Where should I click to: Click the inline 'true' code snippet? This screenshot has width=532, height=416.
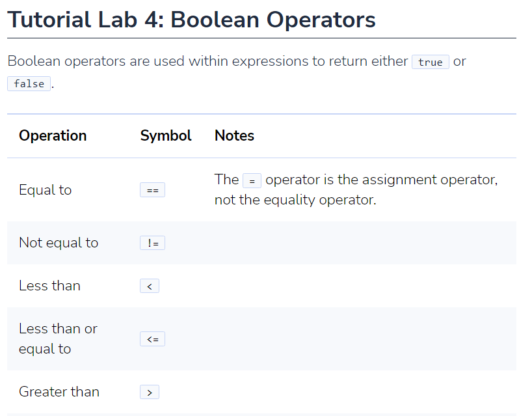pyautogui.click(x=430, y=62)
